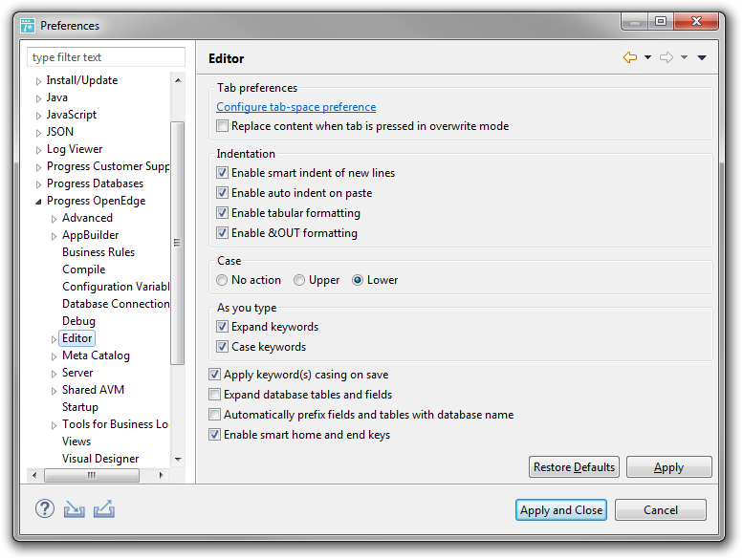743x560 pixels.
Task: Click the import preferences icon
Action: [75, 509]
